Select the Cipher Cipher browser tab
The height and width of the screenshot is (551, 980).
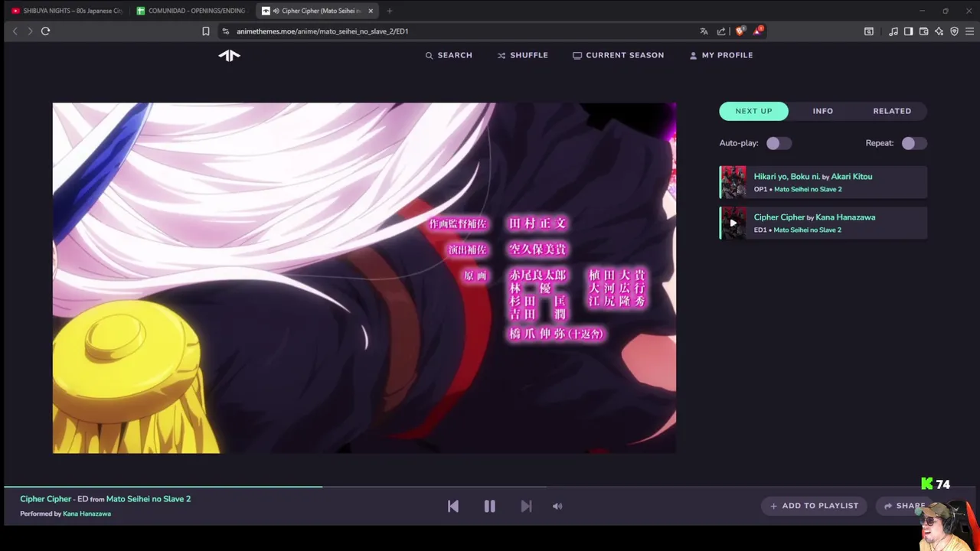[315, 11]
